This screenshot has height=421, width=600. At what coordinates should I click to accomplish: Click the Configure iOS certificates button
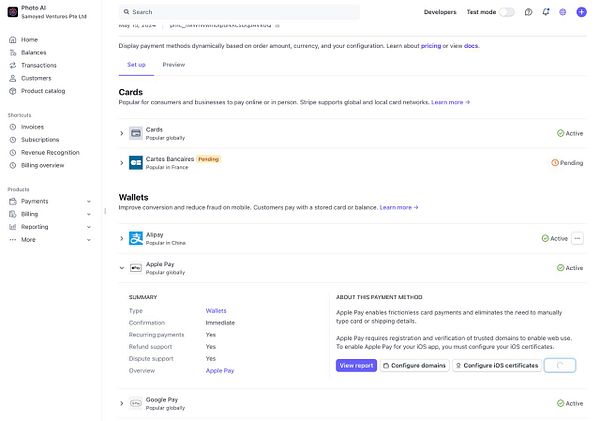[x=495, y=366]
